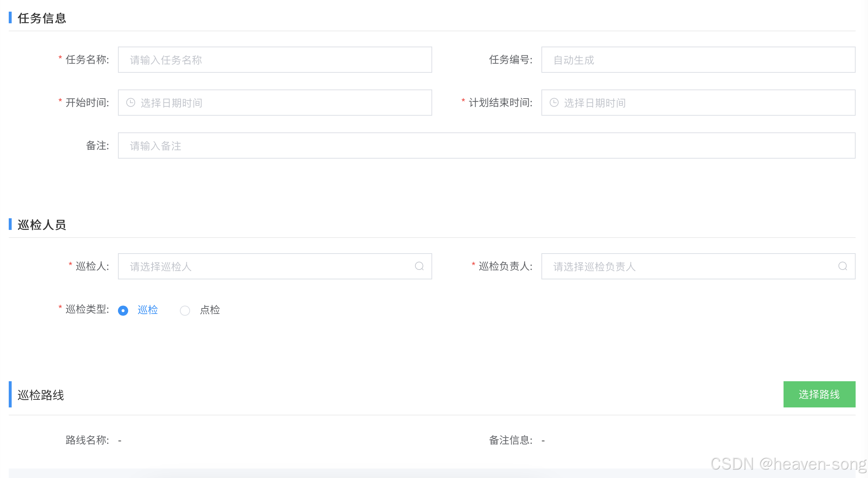
Task: Click clock icon in 计划结束时间 field
Action: [x=554, y=103]
